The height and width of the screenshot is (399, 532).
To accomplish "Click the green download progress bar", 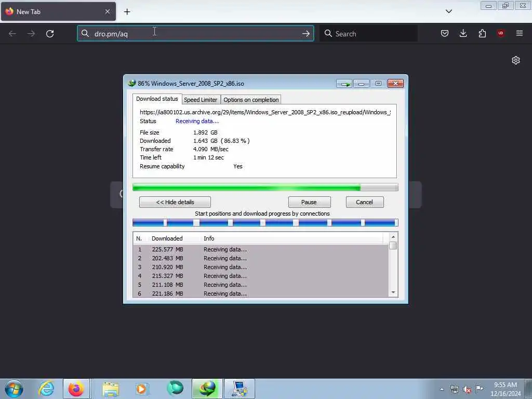I will 265,187.
